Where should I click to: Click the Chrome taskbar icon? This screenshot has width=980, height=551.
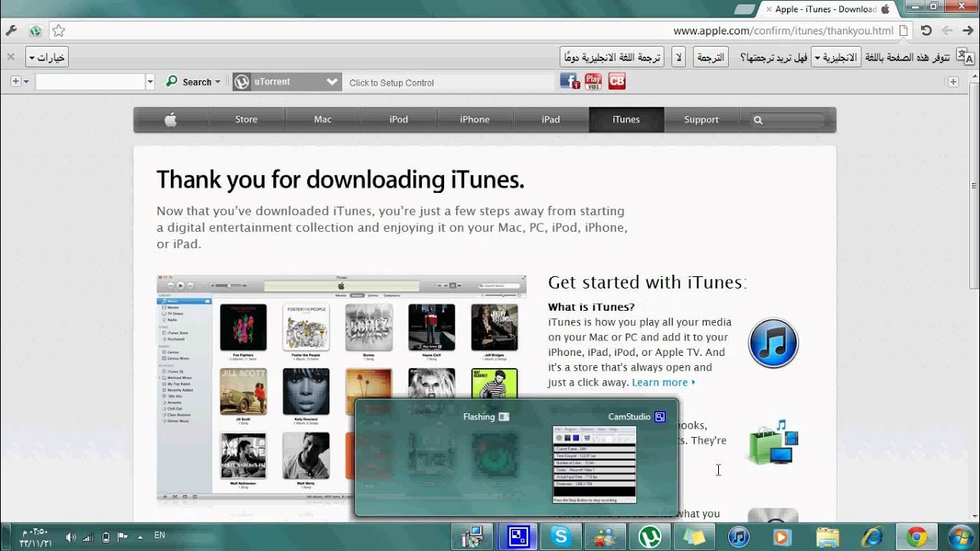[916, 537]
